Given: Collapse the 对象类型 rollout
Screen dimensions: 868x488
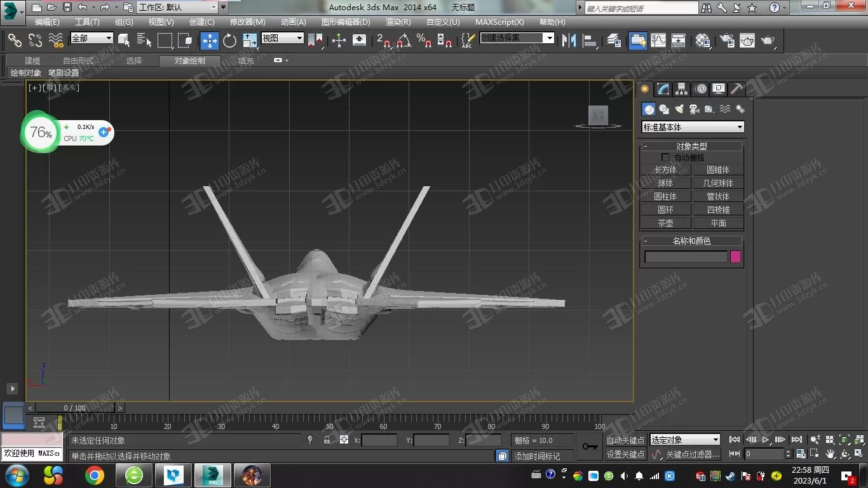Looking at the screenshot, I should coord(691,146).
